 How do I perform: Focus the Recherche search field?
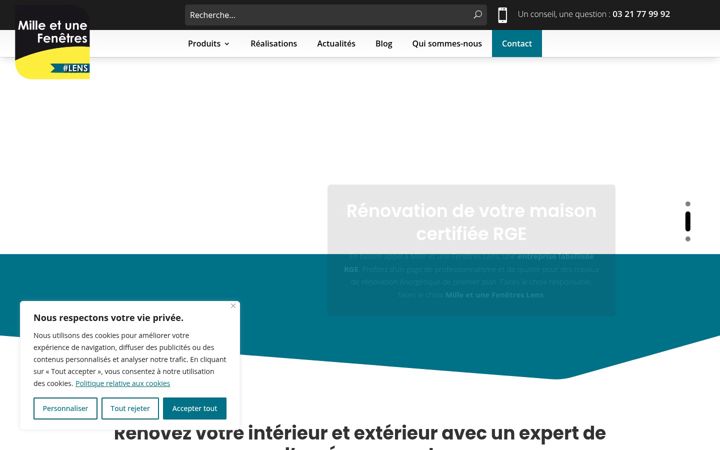click(x=335, y=15)
